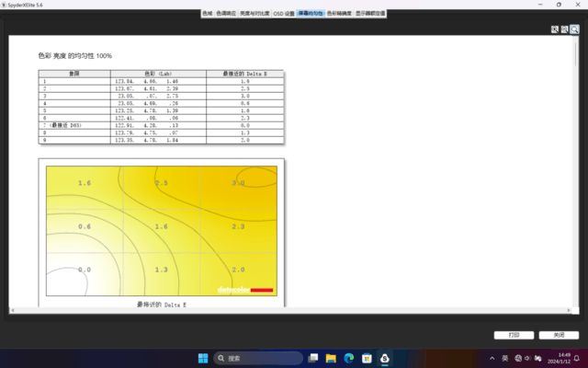
Task: Click the leftmost zoom magnifier icon
Action: point(555,29)
